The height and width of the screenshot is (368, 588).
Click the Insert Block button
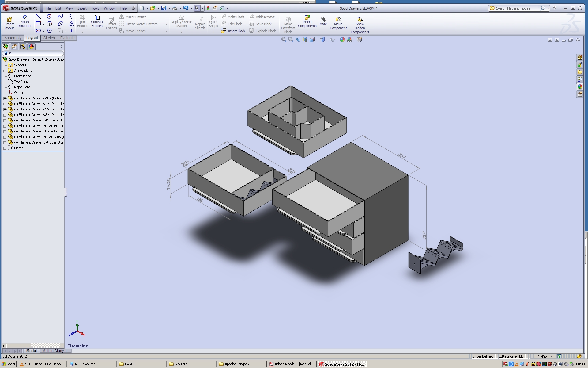coord(233,31)
